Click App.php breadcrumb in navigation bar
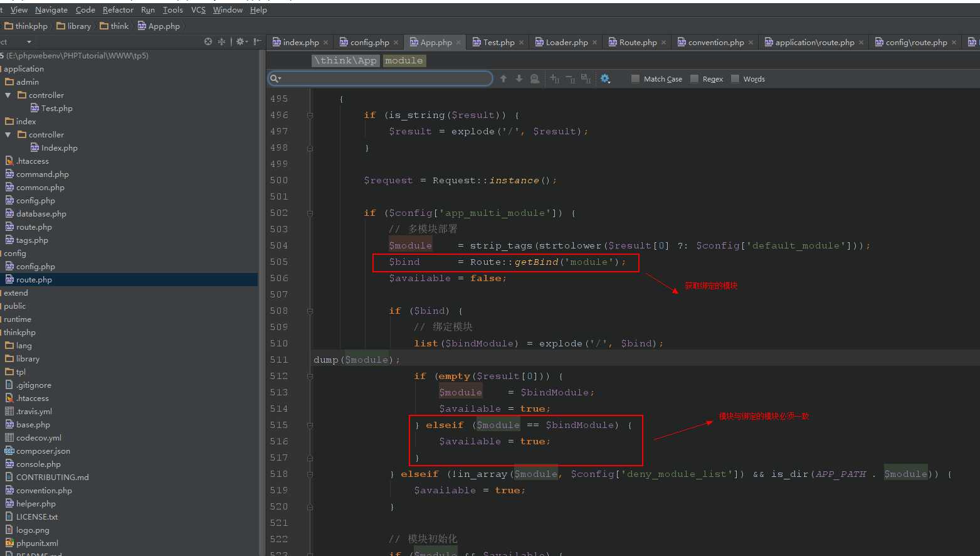 tap(159, 26)
